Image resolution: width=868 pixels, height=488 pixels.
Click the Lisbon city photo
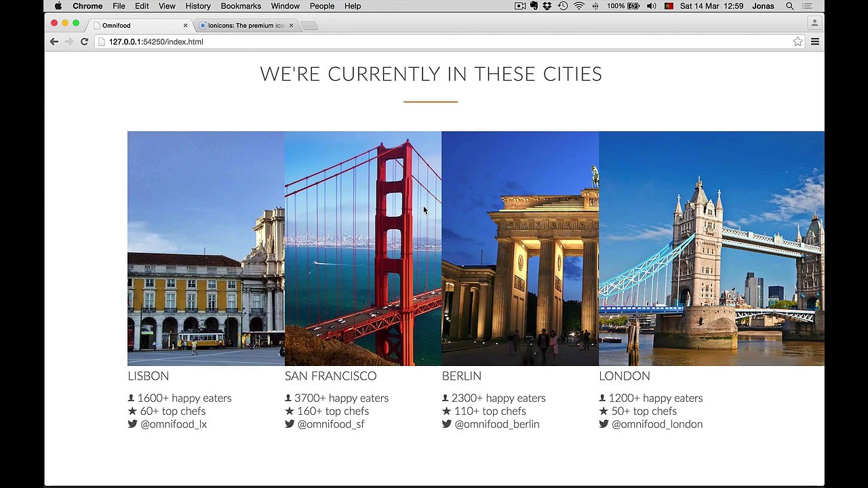coord(206,249)
